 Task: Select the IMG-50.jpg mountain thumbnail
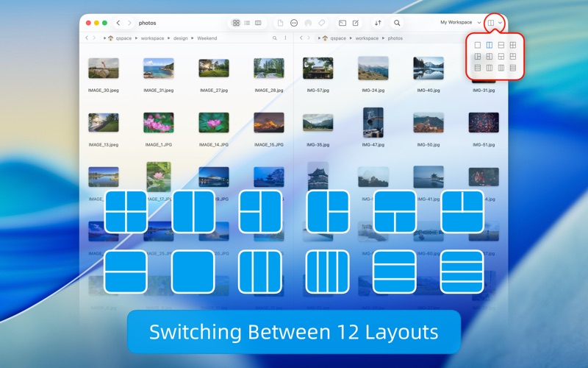[429, 122]
